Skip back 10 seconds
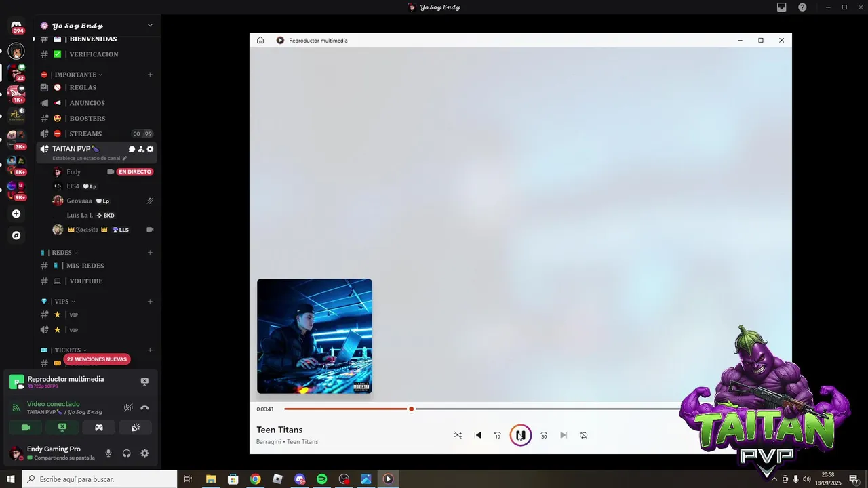This screenshot has height=488, width=868. (497, 435)
